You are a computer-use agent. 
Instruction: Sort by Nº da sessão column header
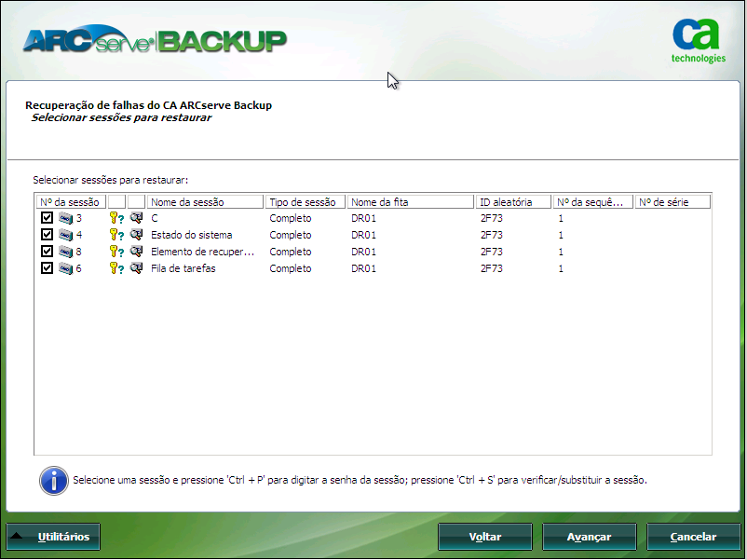(71, 202)
